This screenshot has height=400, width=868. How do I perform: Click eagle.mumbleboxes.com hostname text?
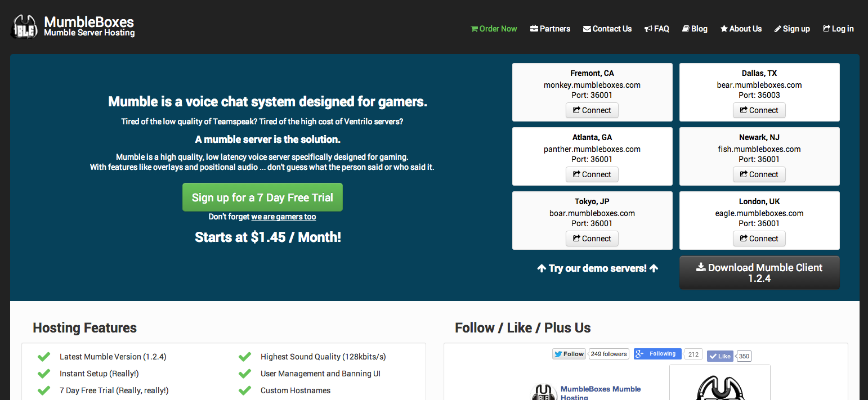pos(759,213)
